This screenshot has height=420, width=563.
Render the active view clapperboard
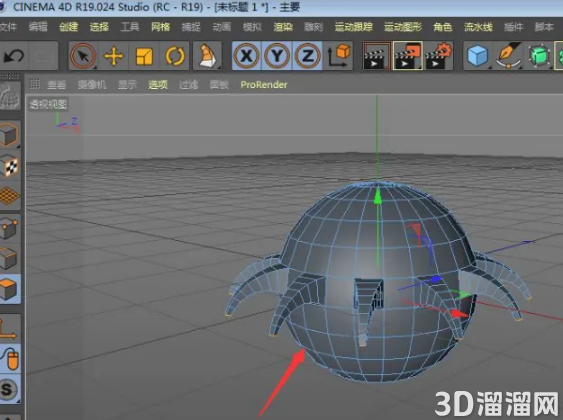(x=376, y=56)
